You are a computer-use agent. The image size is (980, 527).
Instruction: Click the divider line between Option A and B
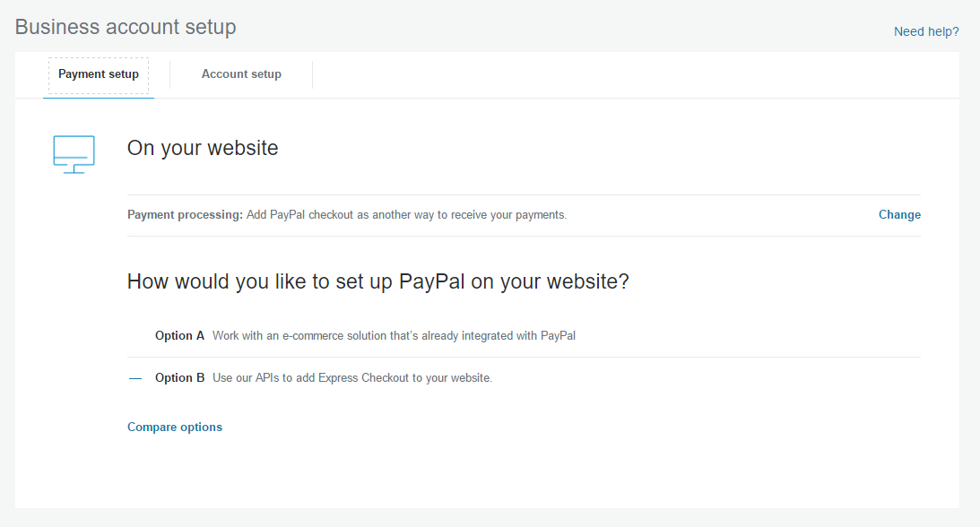pyautogui.click(x=524, y=357)
